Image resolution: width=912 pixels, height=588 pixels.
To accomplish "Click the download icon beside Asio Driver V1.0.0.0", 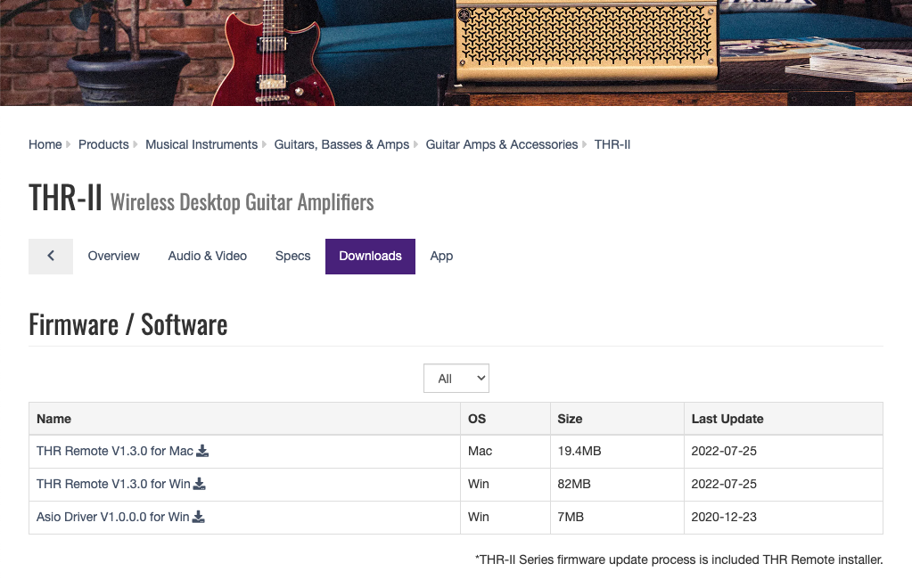I will [197, 516].
